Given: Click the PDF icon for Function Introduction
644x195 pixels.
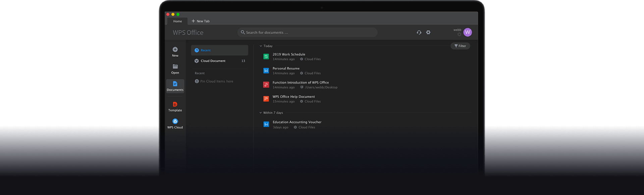Looking at the screenshot, I should click(x=266, y=85).
